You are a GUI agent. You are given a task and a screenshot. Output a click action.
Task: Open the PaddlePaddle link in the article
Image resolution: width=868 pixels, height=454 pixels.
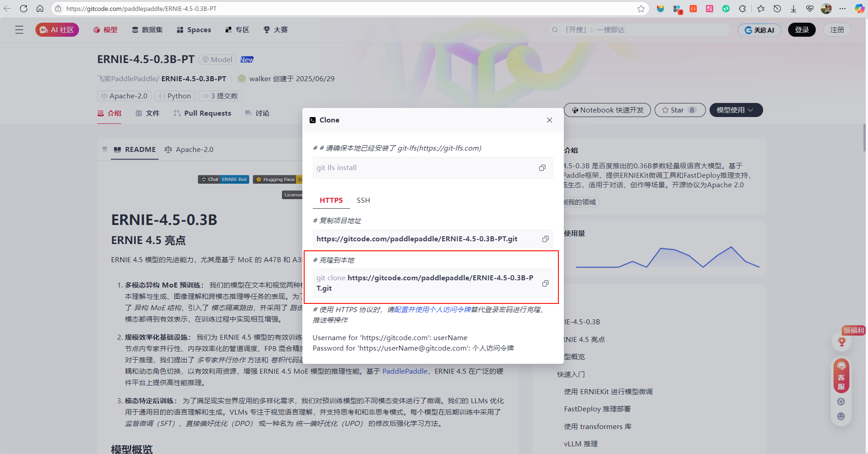coord(405,371)
